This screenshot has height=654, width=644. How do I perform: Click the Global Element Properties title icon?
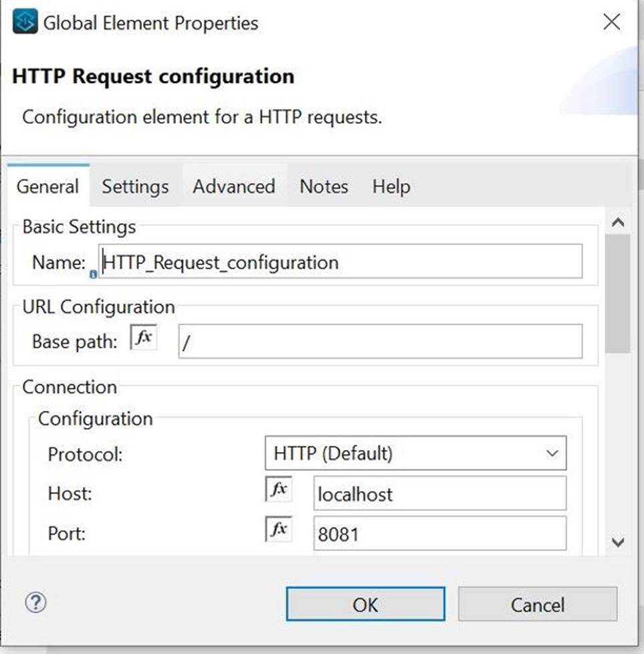[x=25, y=23]
